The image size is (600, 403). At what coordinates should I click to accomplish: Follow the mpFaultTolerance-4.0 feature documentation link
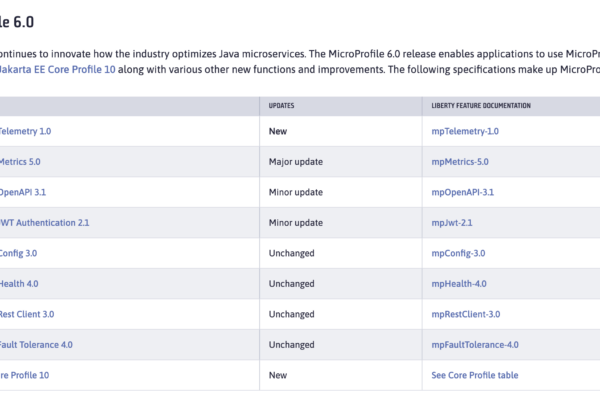pyautogui.click(x=475, y=345)
